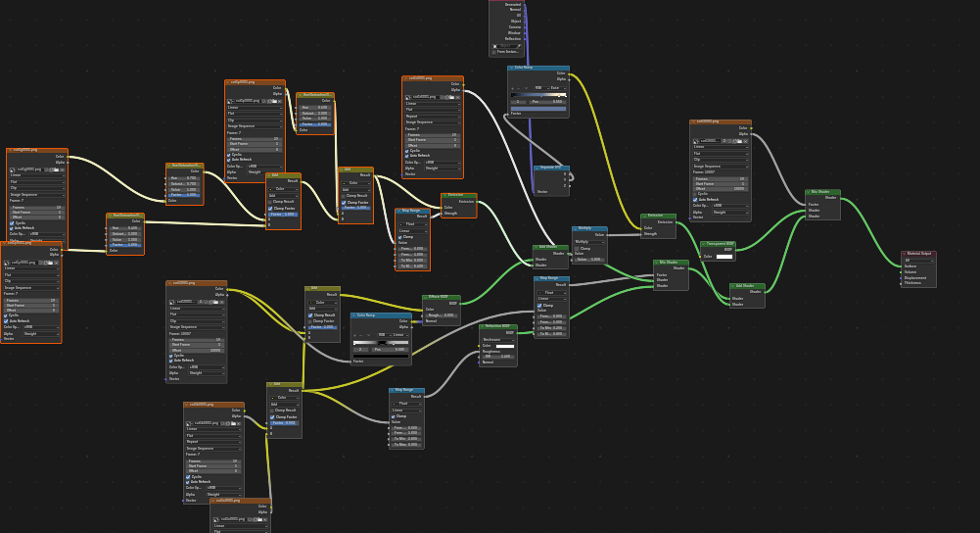This screenshot has width=980, height=533.
Task: Click the image browse icon in the far-left image node
Action: (13, 170)
